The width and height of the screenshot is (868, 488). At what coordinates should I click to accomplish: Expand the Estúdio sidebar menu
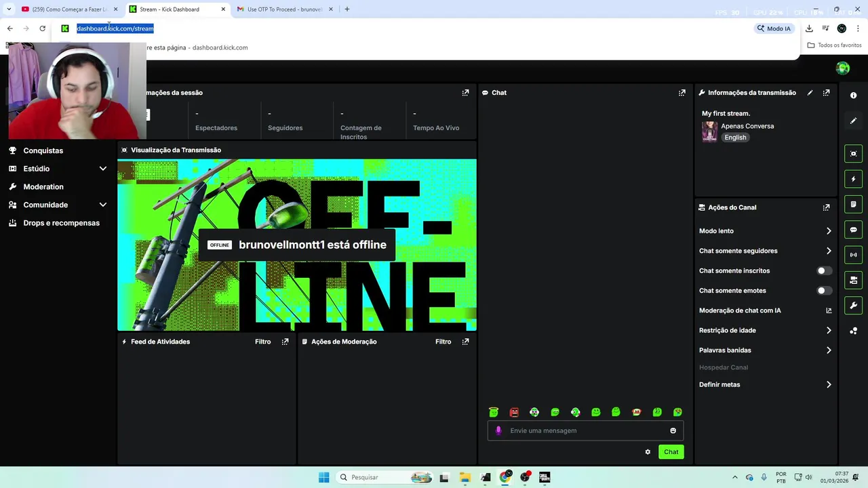click(103, 169)
